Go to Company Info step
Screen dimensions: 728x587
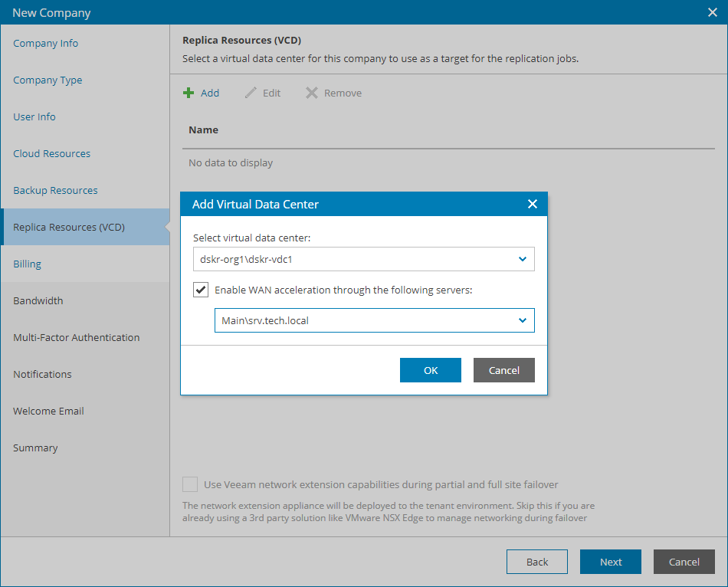pyautogui.click(x=46, y=43)
